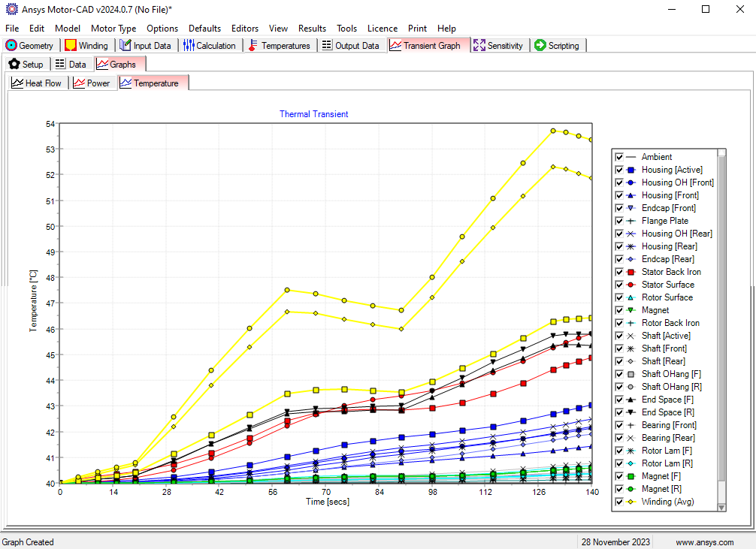The height and width of the screenshot is (549, 756).
Task: Click the Temperature [°C] axis label
Action: click(33, 300)
